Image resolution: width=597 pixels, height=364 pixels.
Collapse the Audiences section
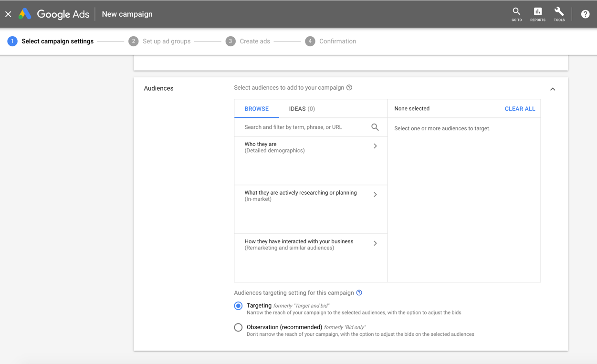point(553,89)
